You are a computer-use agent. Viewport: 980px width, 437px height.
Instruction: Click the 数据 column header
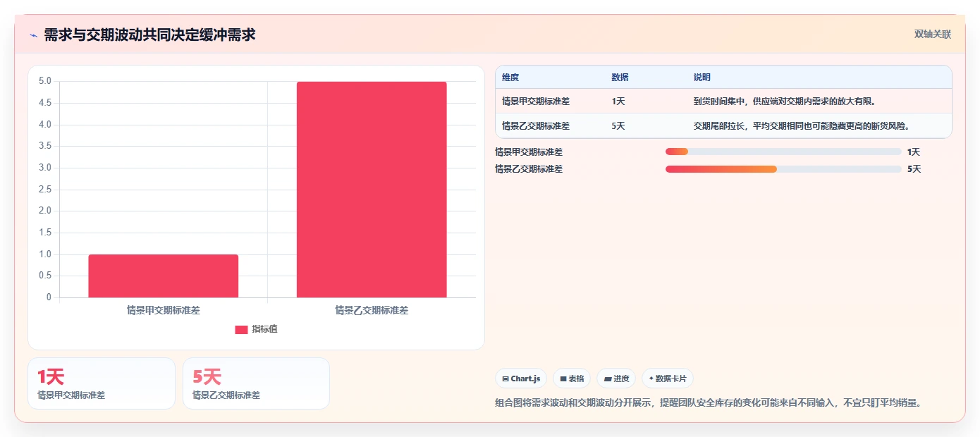coord(620,78)
